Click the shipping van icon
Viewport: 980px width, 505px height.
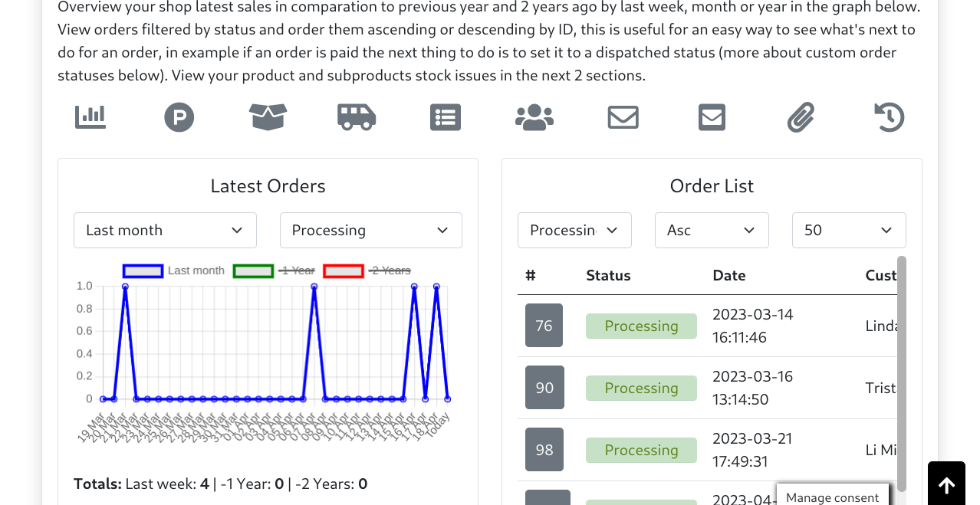coord(357,117)
